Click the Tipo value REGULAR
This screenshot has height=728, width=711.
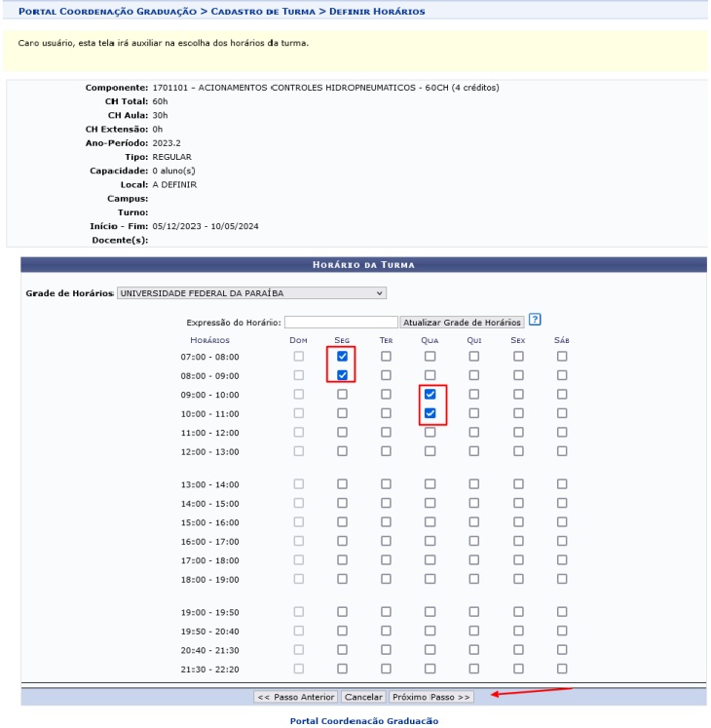tap(172, 157)
